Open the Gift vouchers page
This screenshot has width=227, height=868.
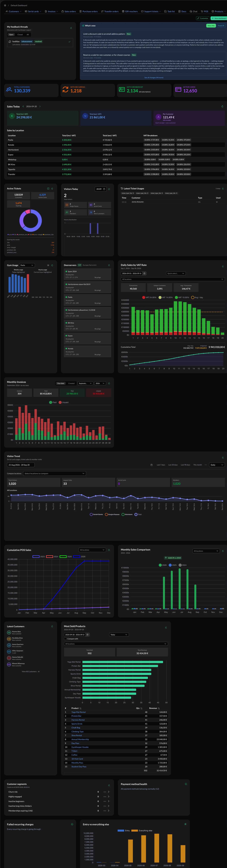[130, 11]
